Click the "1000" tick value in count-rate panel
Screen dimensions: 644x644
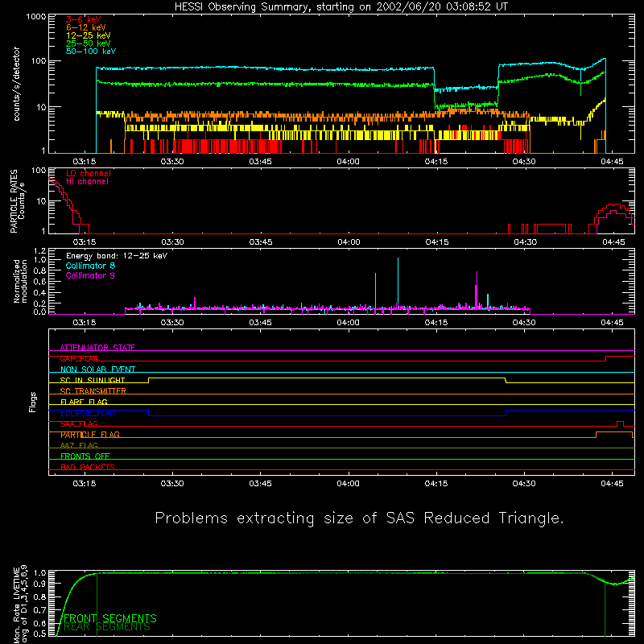pos(36,16)
